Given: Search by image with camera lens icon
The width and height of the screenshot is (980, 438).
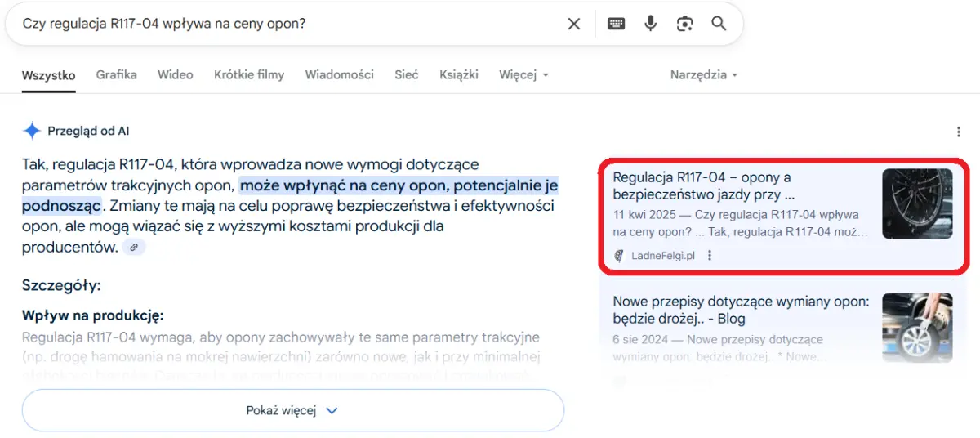Looking at the screenshot, I should 684,24.
